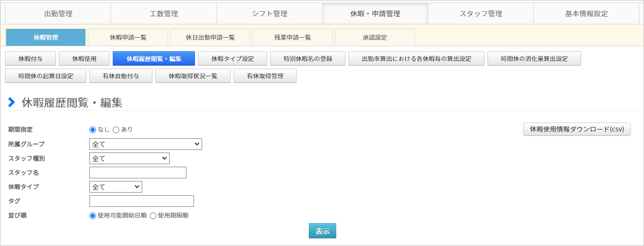Click the 休暇付与 button

30,58
